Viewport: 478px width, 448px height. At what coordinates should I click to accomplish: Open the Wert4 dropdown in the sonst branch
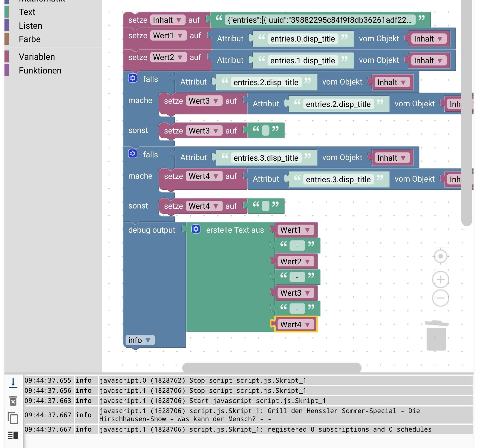tap(204, 206)
